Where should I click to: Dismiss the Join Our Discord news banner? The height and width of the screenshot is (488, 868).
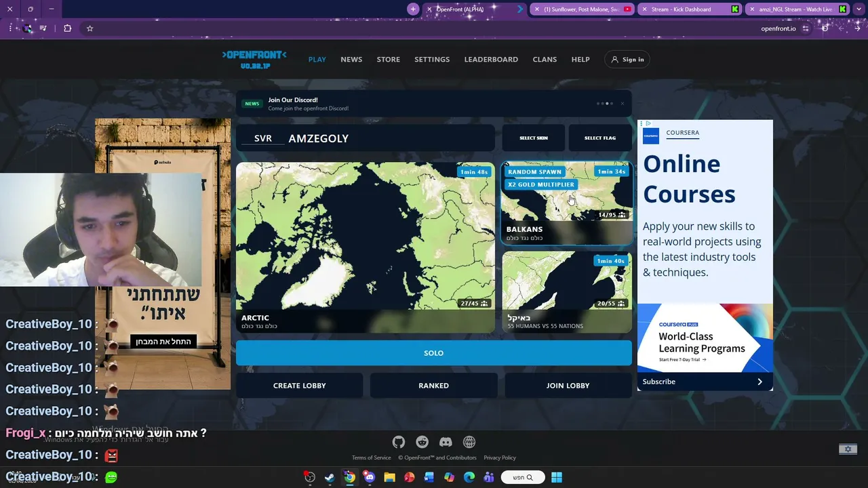pyautogui.click(x=623, y=104)
